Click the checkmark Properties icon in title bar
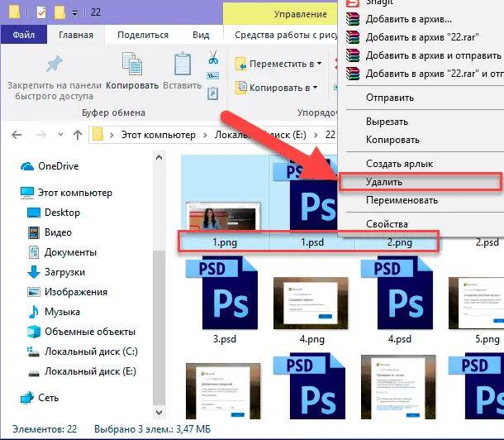The height and width of the screenshot is (440, 504). click(41, 12)
